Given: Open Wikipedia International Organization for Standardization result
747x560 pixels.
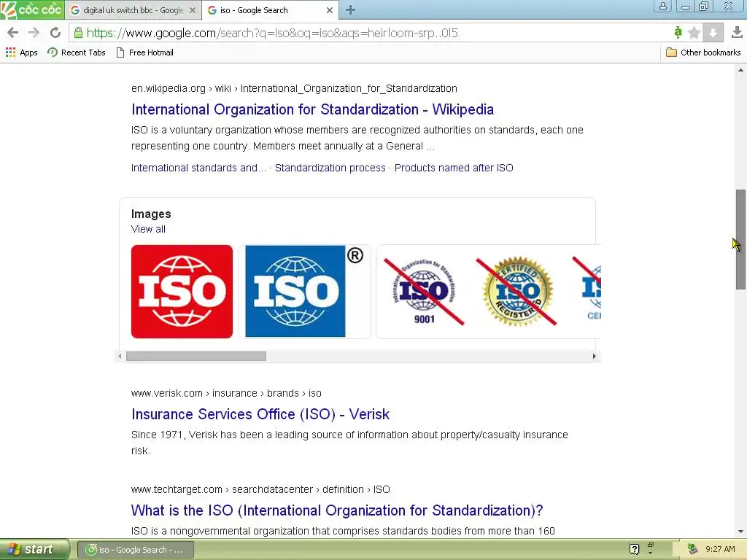Looking at the screenshot, I should coord(312,109).
